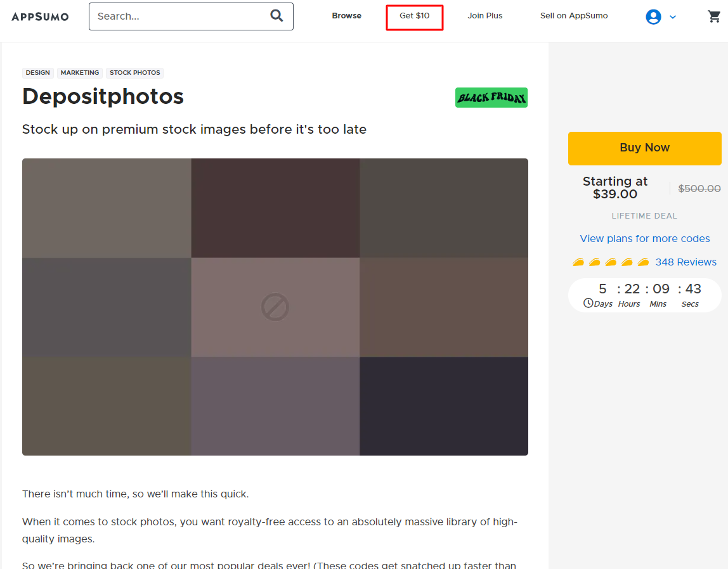Viewport: 728px width, 569px height.
Task: Open the STOCK PHOTOS tag
Action: click(135, 73)
